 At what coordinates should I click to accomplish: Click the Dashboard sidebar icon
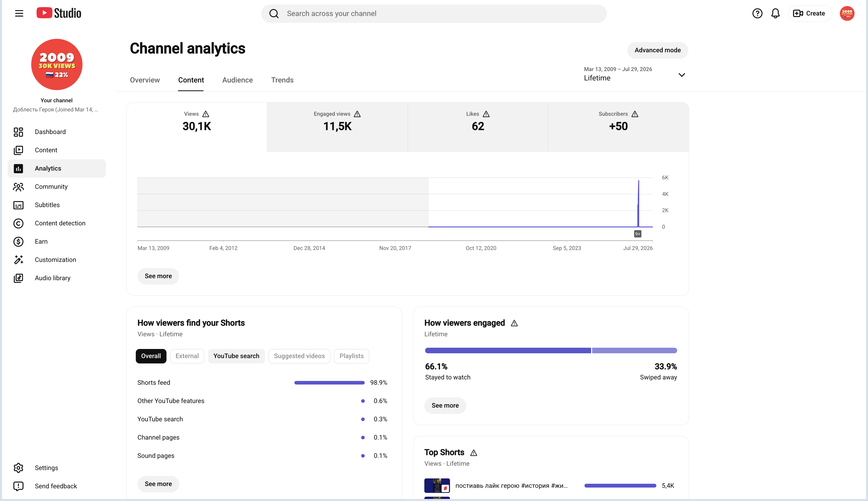(18, 132)
